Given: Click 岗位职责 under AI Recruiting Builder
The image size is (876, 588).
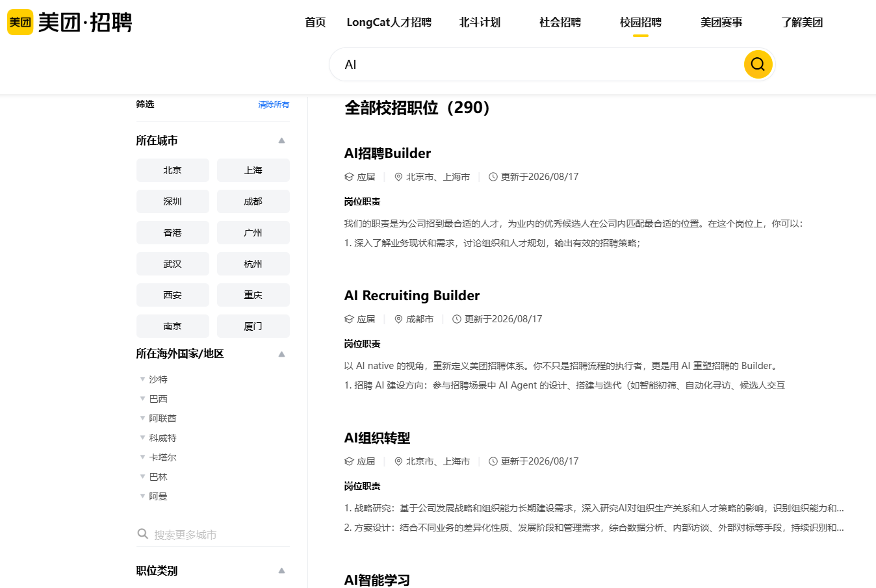Looking at the screenshot, I should (x=362, y=344).
